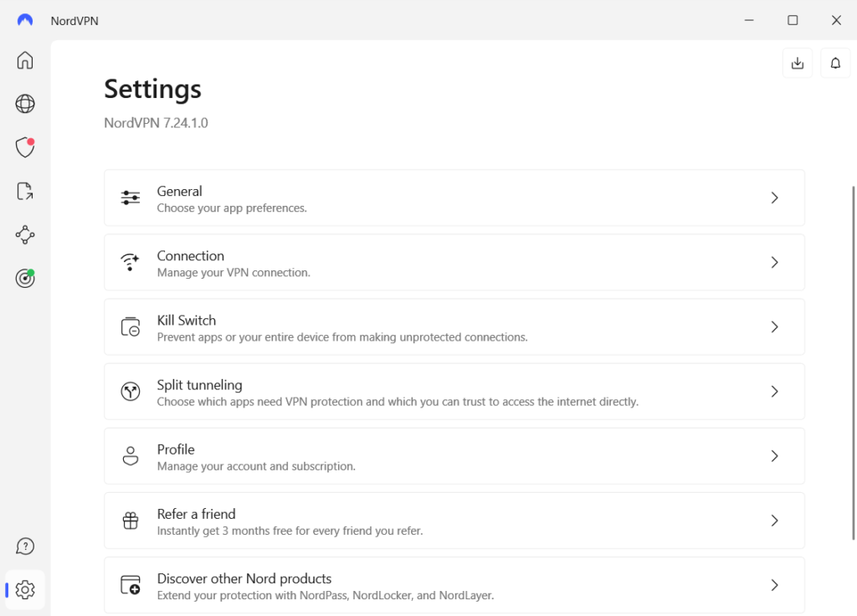Click the NordVPN logo in title bar
Image resolution: width=857 pixels, height=616 pixels.
(x=24, y=20)
